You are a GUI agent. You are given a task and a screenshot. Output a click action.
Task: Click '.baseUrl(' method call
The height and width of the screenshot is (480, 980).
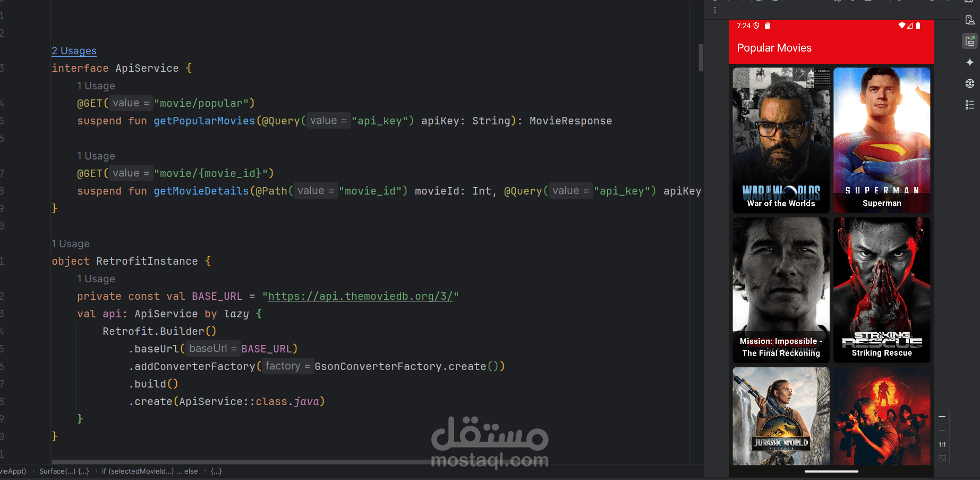[x=157, y=349]
